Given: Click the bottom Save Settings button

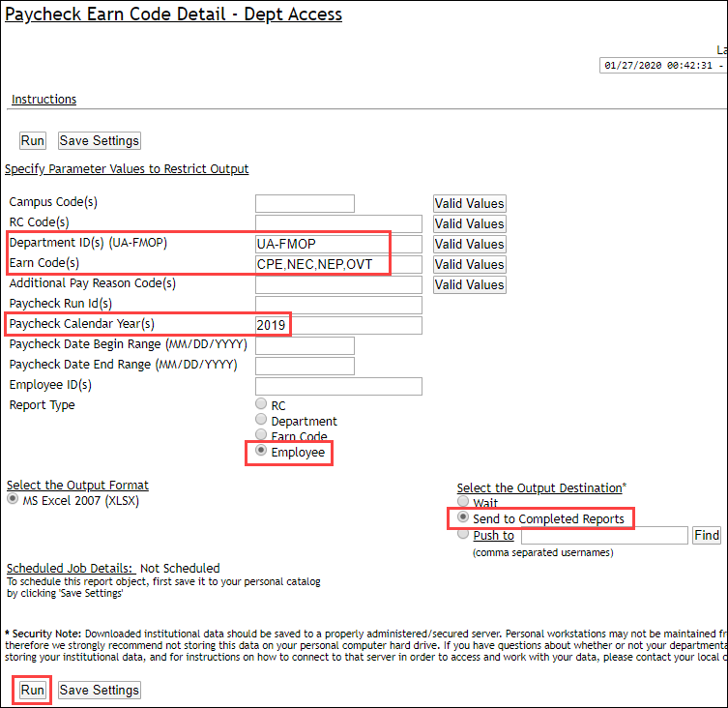Looking at the screenshot, I should 100,690.
